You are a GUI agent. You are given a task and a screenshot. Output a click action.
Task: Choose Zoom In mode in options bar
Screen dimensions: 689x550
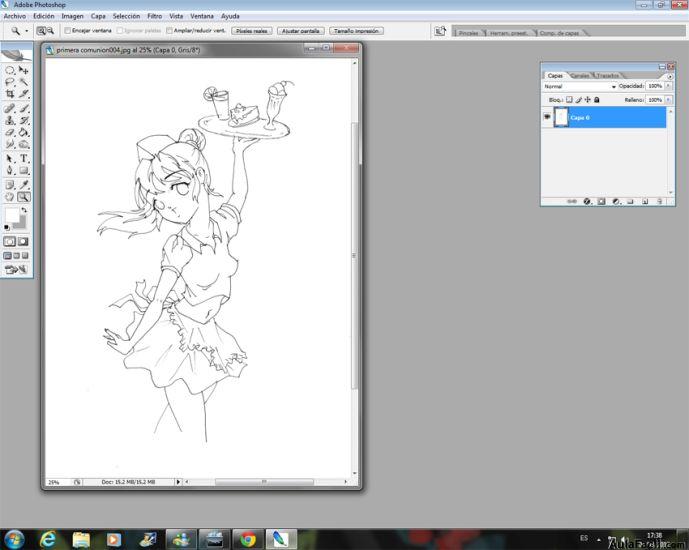click(x=41, y=31)
